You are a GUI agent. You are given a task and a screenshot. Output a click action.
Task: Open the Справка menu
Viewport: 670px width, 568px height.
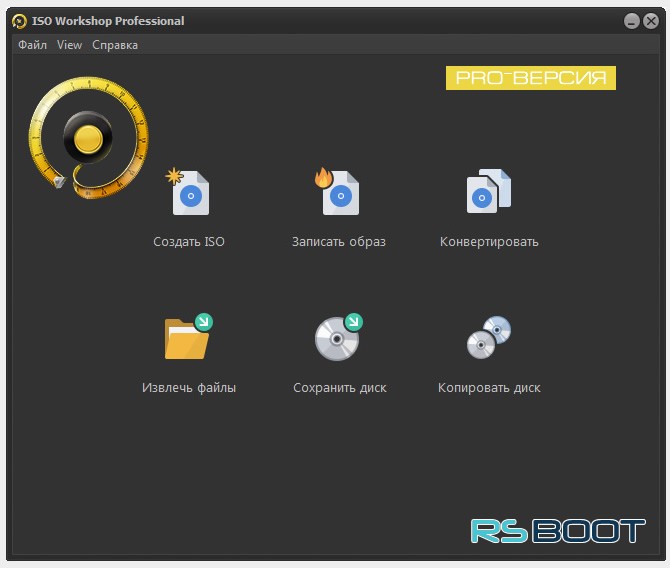pos(115,45)
